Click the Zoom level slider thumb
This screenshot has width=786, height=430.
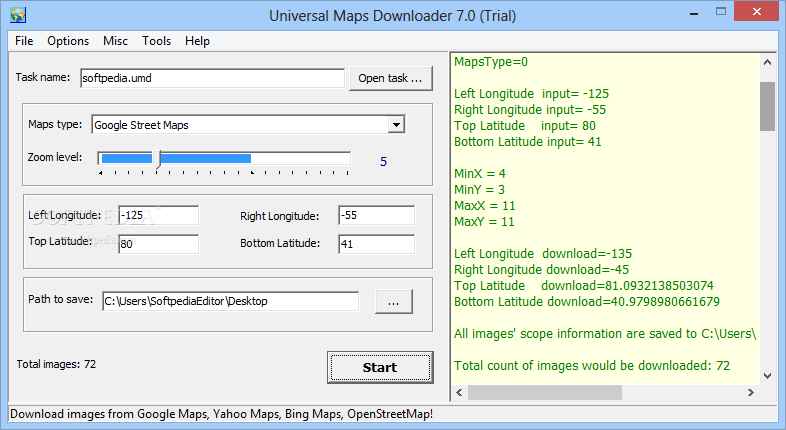click(x=156, y=158)
